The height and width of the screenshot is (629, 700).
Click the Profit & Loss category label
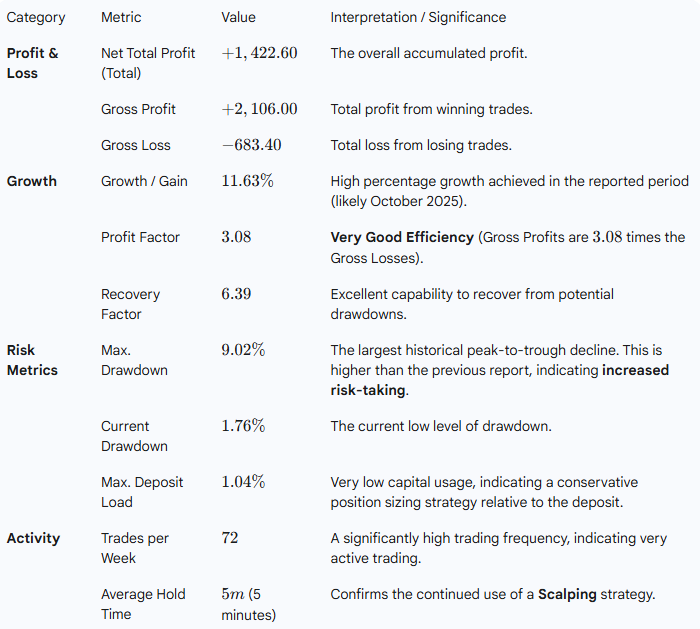32,63
